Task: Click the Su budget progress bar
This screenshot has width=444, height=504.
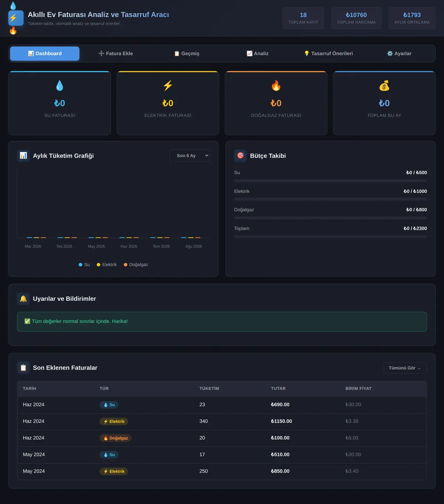Action: tap(330, 181)
